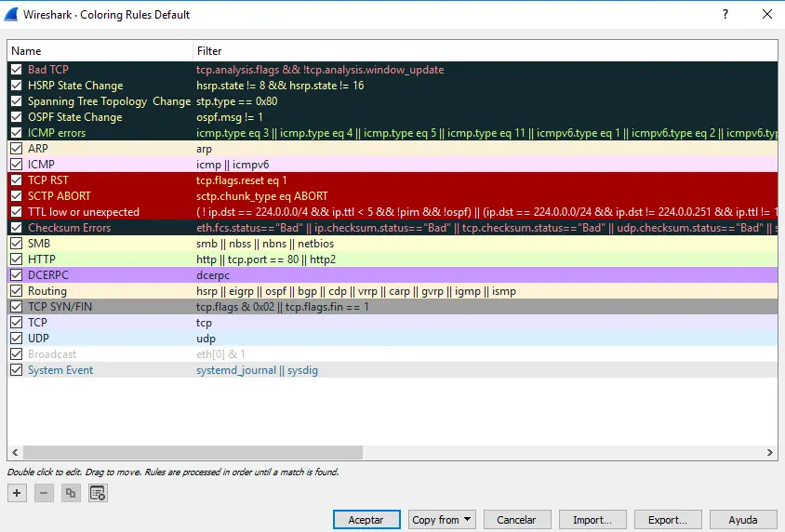Toggle the HSRP State Change checkbox

tap(17, 86)
